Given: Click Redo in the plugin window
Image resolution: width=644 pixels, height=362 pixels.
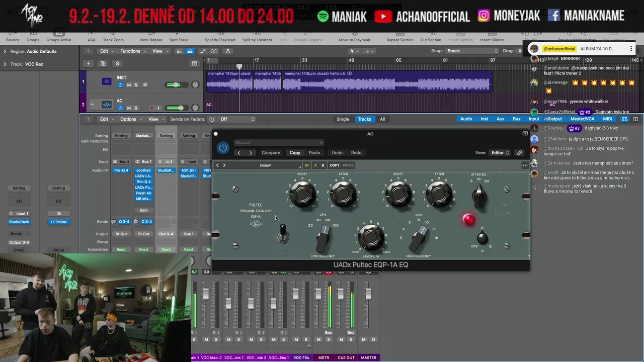Looking at the screenshot, I should click(356, 153).
